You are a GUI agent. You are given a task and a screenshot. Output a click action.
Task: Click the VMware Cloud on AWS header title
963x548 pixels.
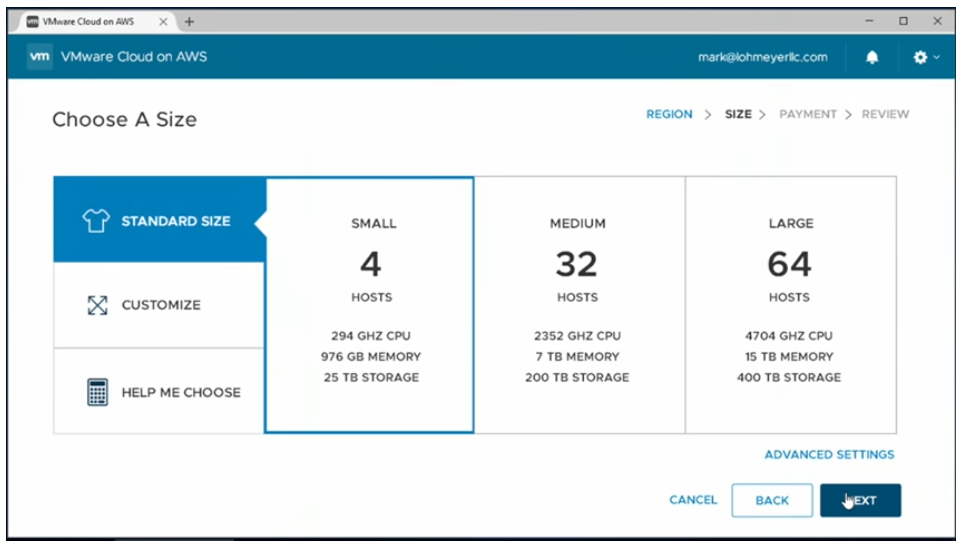click(x=134, y=57)
